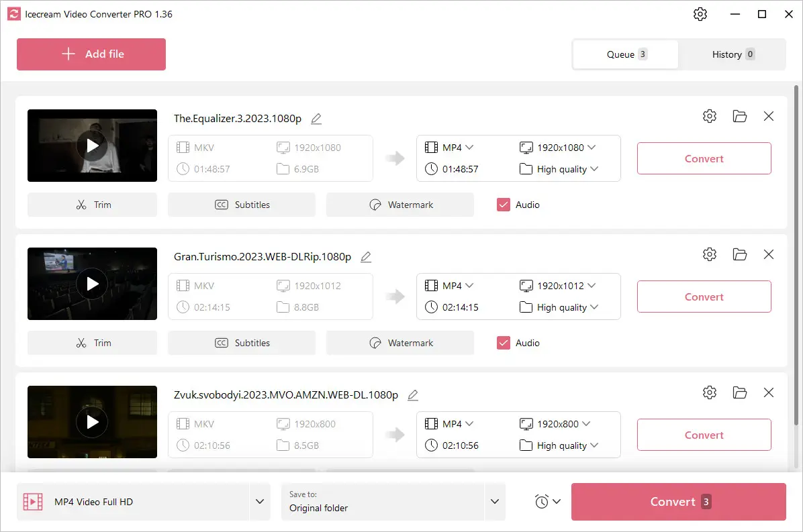The image size is (803, 532).
Task: Add Watermark to The.Equalizer.3
Action: click(400, 205)
